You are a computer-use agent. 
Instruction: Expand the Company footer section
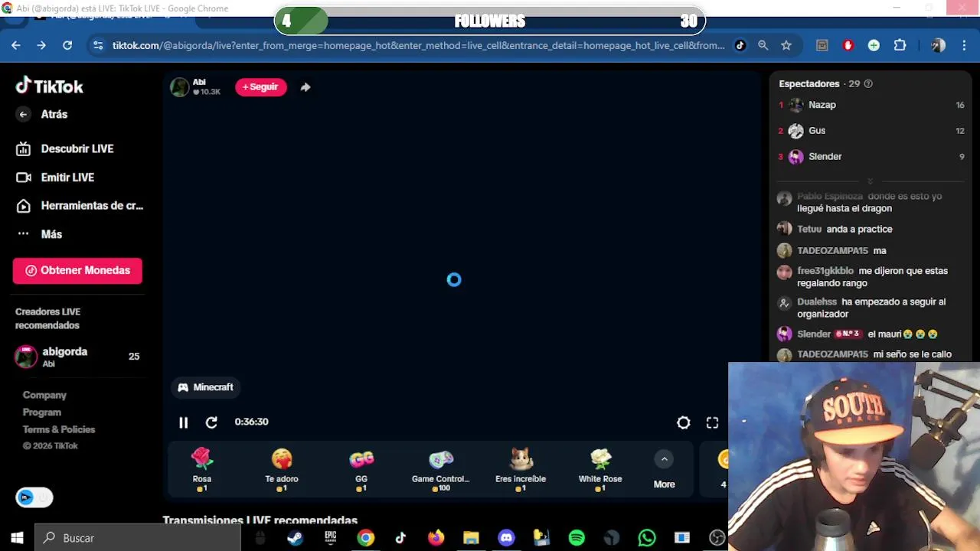tap(44, 395)
